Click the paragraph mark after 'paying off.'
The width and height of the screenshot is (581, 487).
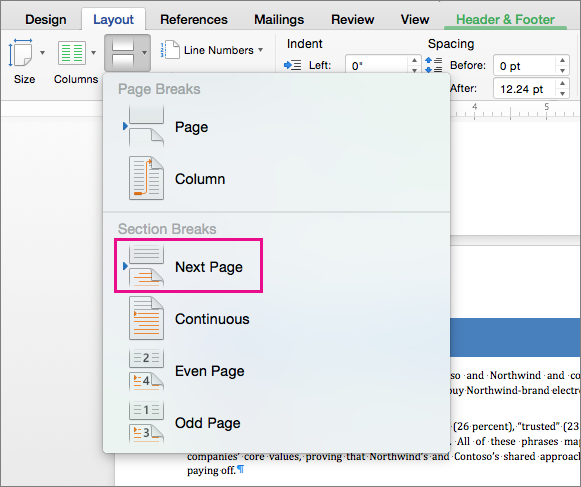coord(241,470)
